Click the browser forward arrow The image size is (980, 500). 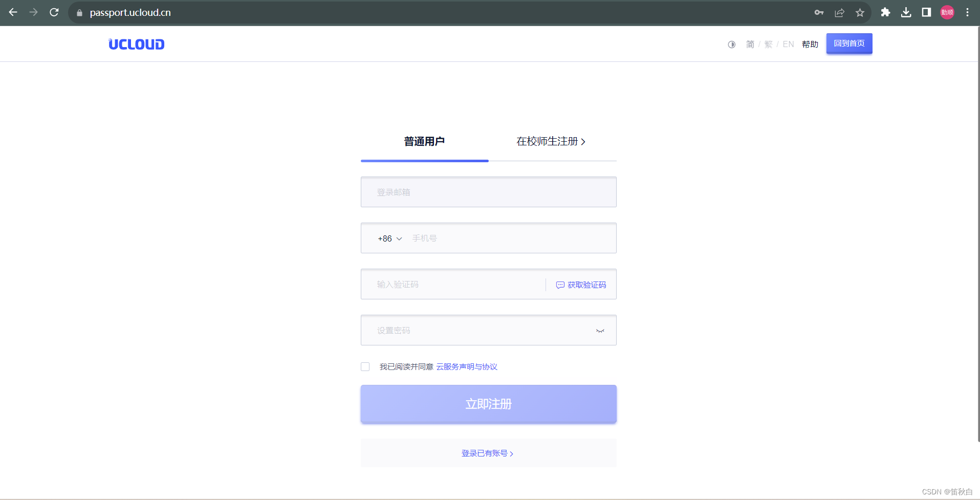pos(34,12)
